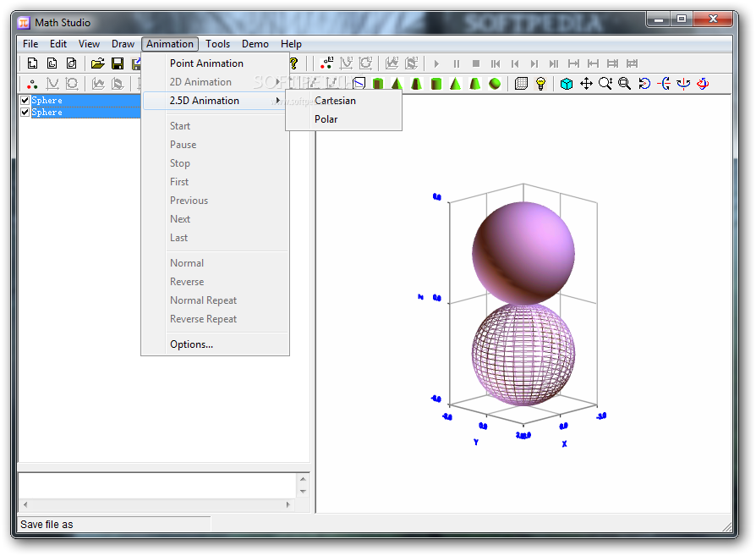This screenshot has height=556, width=756.
Task: Click Last in the Animation menu
Action: [179, 238]
